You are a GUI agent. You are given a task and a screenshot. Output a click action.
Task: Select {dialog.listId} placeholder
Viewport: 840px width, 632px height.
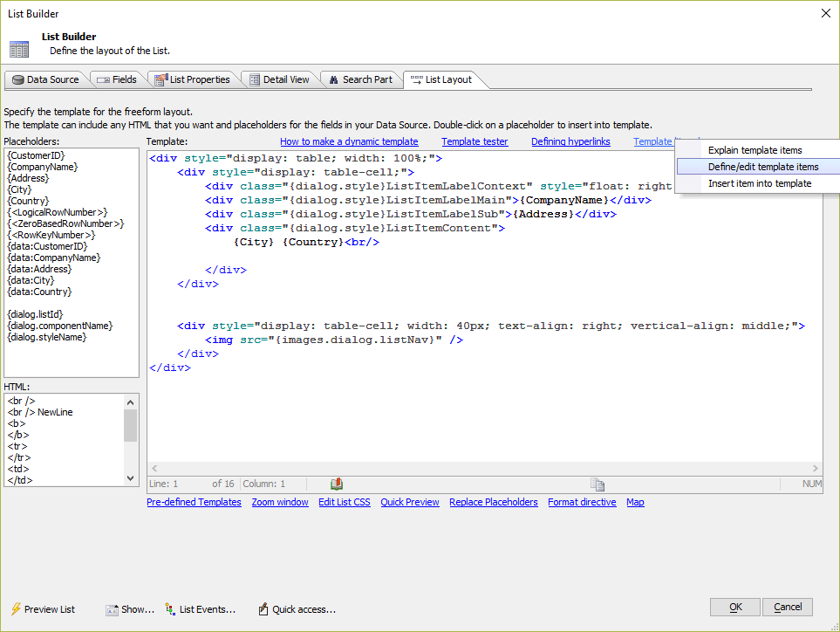(35, 314)
